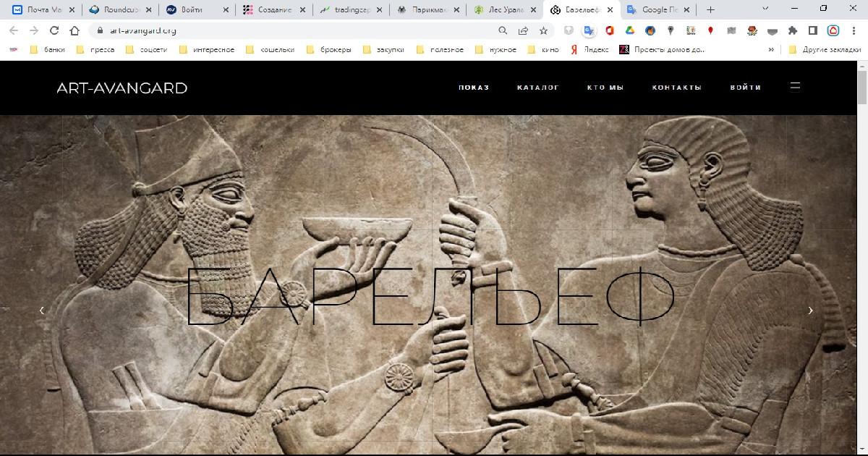
Task: Open a new browser tab
Action: pos(710,9)
